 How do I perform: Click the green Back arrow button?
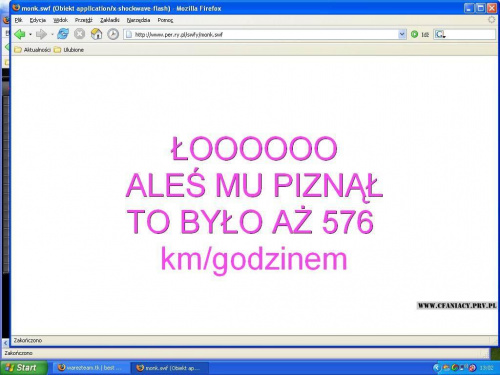[20, 34]
